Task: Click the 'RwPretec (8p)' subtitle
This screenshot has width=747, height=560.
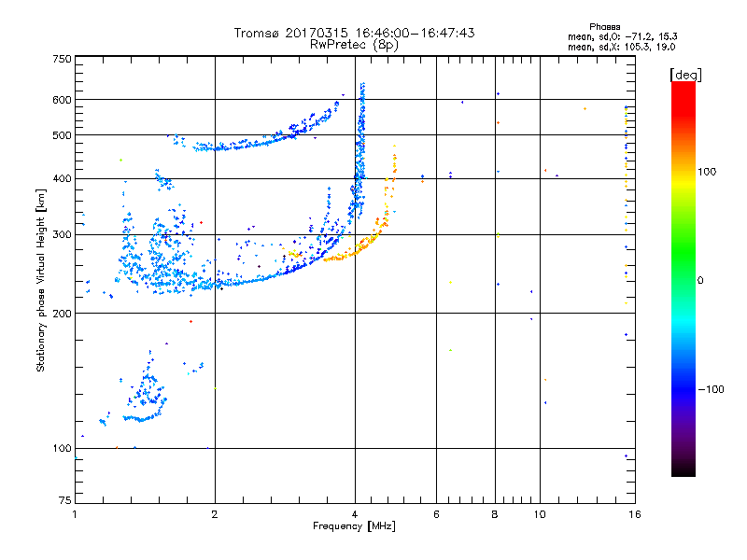Action: [x=354, y=45]
